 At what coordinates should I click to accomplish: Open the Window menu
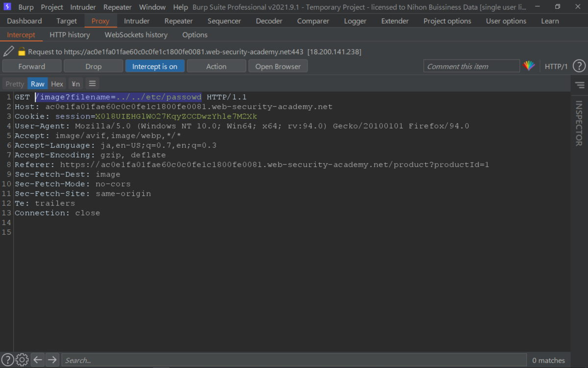(152, 7)
